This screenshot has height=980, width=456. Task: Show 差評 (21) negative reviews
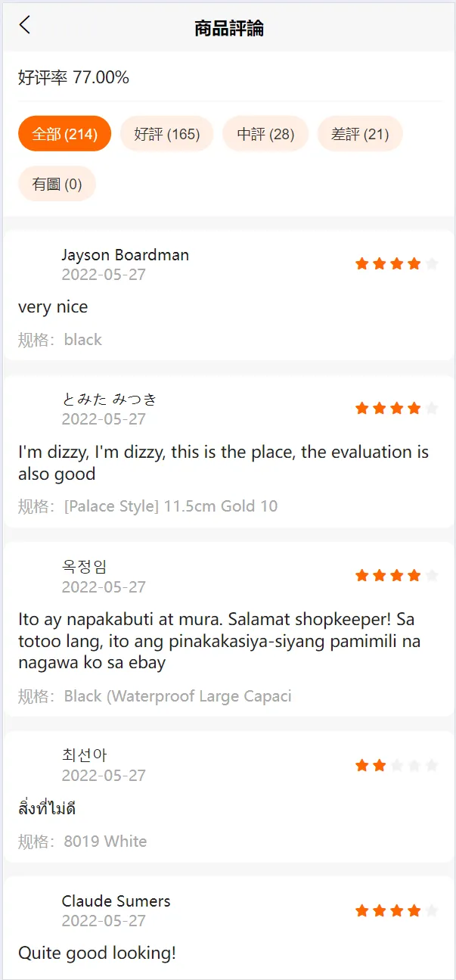[360, 135]
